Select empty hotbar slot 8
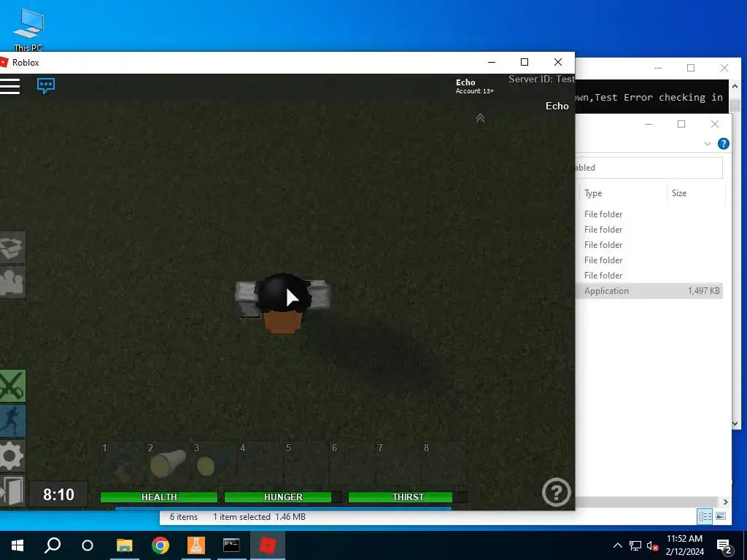The width and height of the screenshot is (747, 560). (444, 463)
